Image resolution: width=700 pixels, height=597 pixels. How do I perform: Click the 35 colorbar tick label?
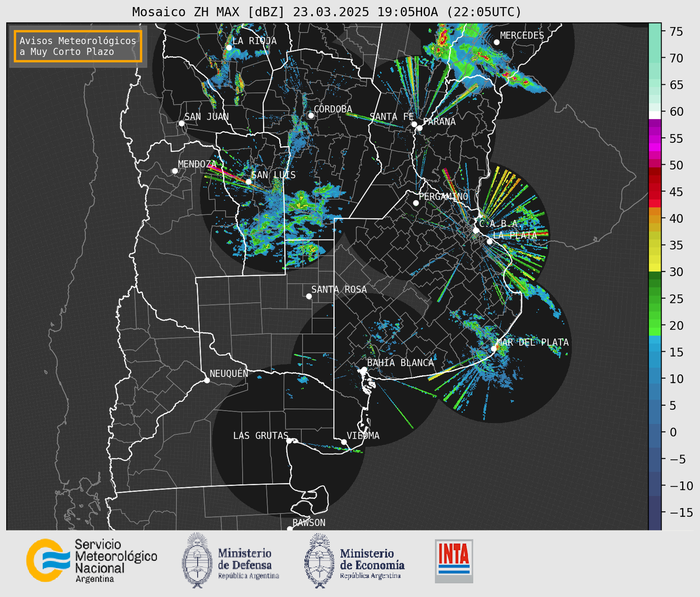[x=676, y=245]
